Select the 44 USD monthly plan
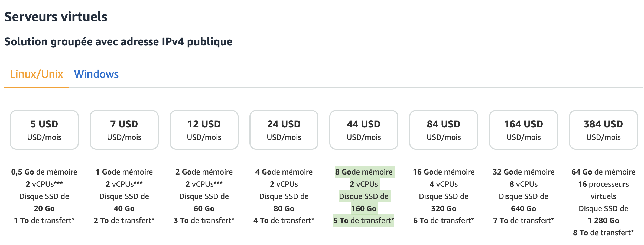 (364, 130)
